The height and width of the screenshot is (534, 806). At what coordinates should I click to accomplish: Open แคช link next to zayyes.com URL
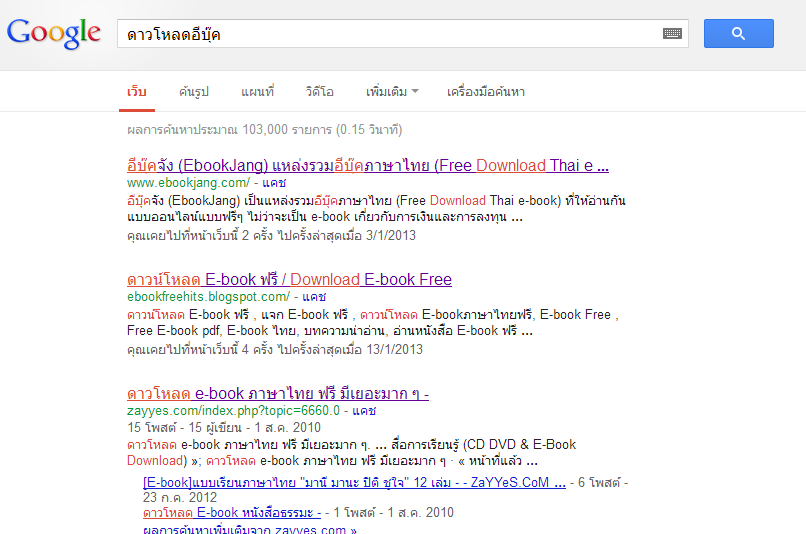point(364,411)
